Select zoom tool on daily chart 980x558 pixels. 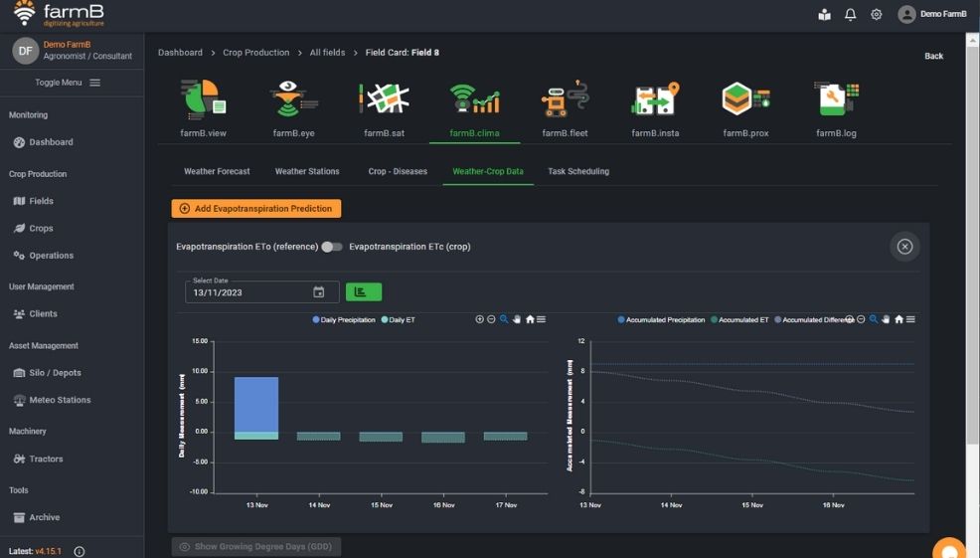pyautogui.click(x=504, y=319)
